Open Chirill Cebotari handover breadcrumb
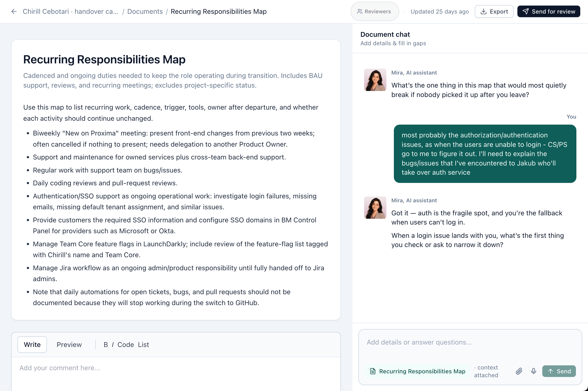 point(70,11)
